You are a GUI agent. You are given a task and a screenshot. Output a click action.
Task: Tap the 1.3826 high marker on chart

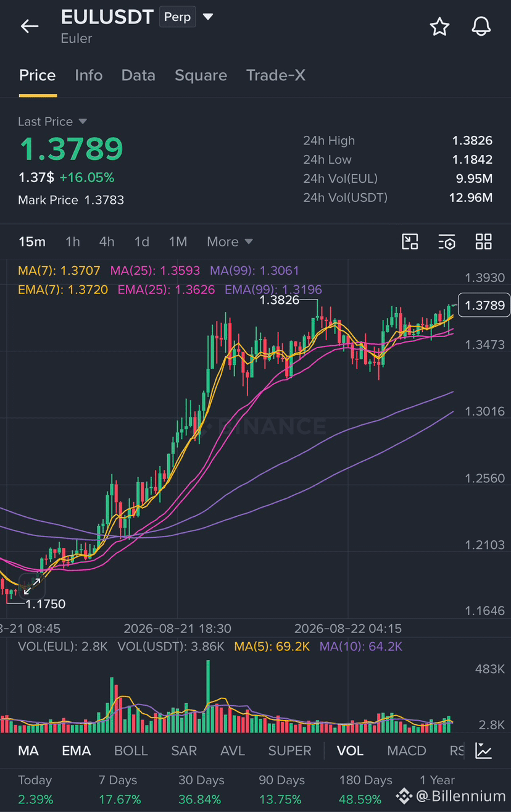click(280, 300)
